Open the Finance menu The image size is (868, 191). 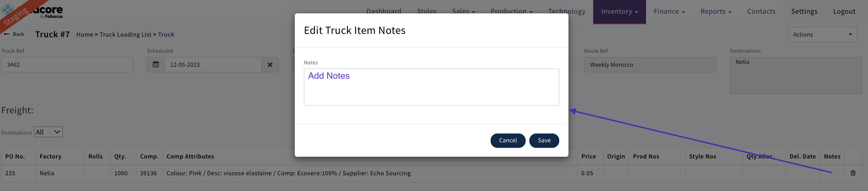point(669,12)
